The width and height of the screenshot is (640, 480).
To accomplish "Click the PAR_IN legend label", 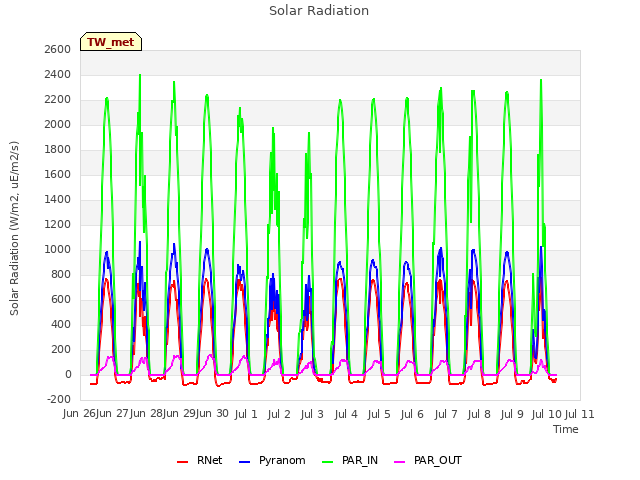I will 360,460.
